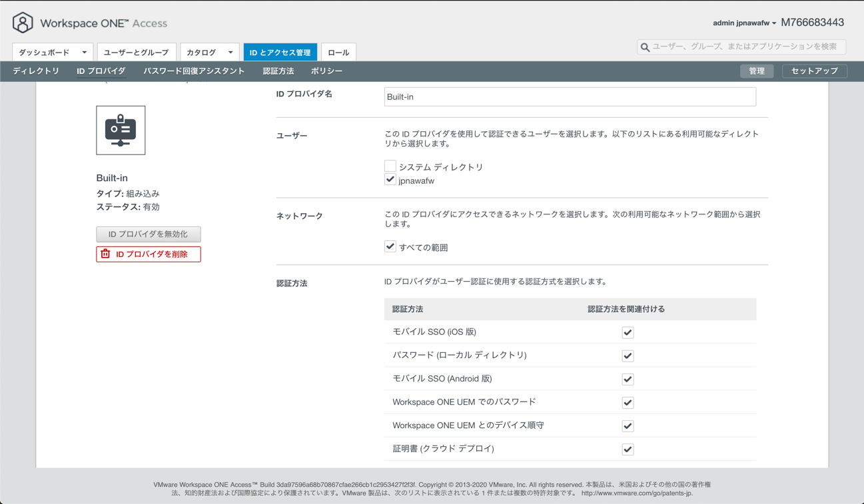Click the search magnifier icon
The width and height of the screenshot is (864, 504).
tap(645, 47)
